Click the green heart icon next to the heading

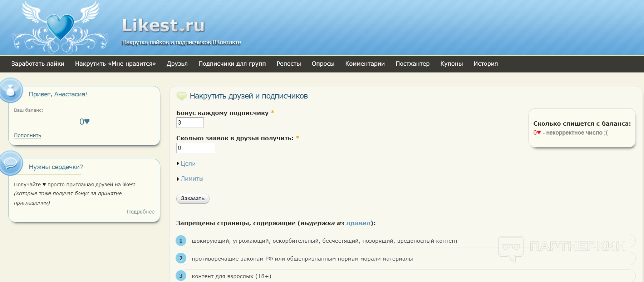coord(182,96)
